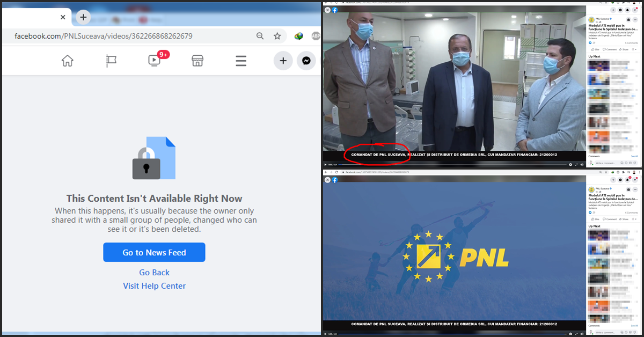The image size is (644, 337).
Task: Expand video to fullscreen in top-right window
Action: (x=576, y=165)
